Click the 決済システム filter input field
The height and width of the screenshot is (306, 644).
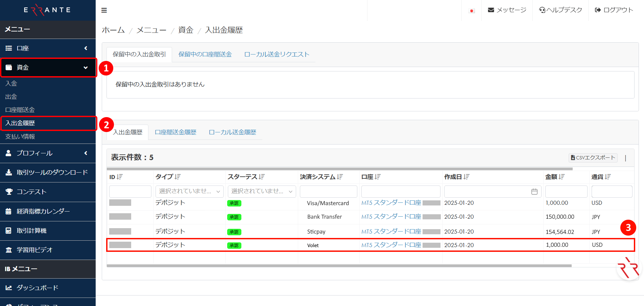click(328, 192)
